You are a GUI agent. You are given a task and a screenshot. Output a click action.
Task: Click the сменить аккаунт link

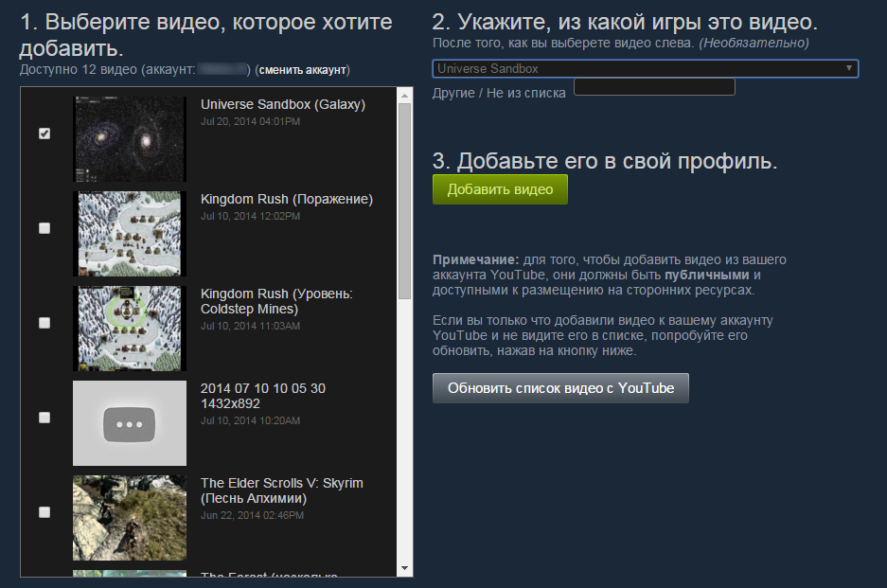(303, 70)
